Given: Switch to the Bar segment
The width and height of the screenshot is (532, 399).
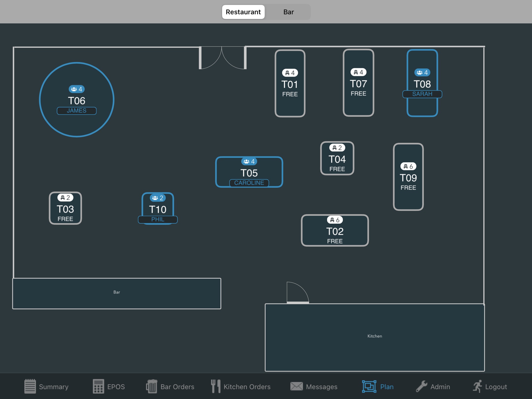Looking at the screenshot, I should click(288, 12).
